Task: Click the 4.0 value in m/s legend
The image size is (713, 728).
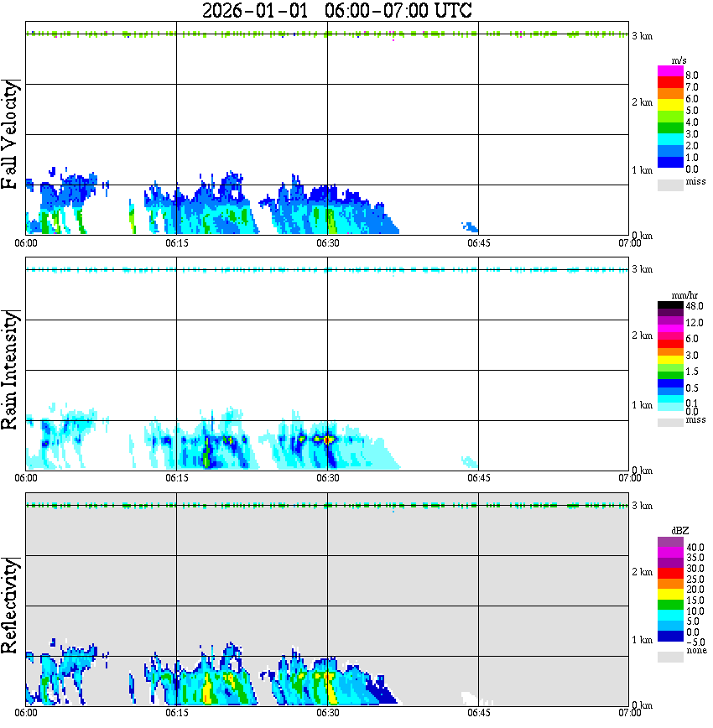Action: (692, 122)
